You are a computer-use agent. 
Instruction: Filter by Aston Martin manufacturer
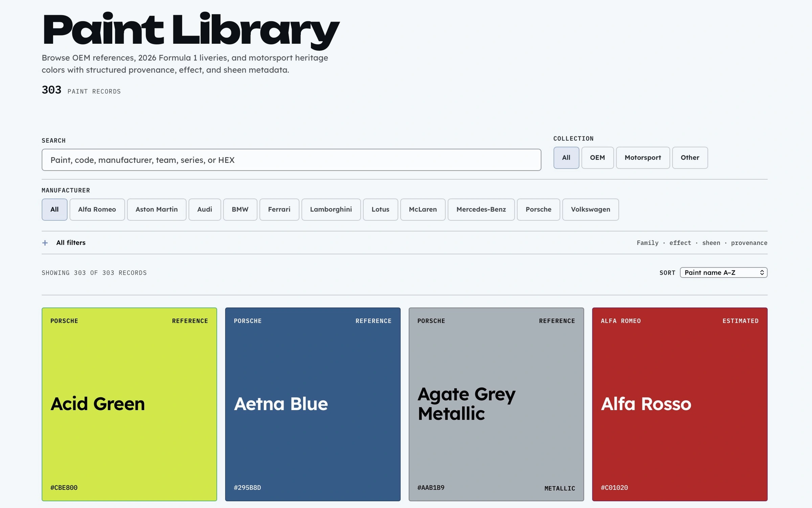point(157,209)
